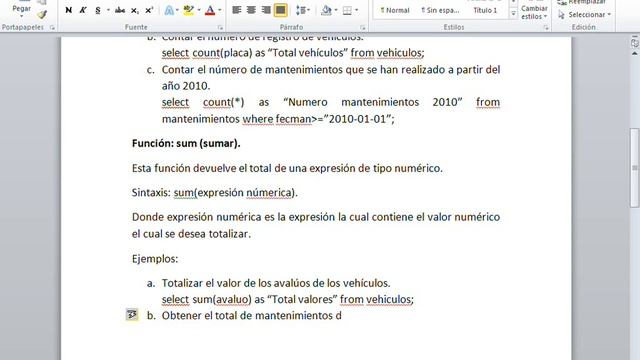This screenshot has height=360, width=640.
Task: Click the scroll up arrow
Action: 635,54
